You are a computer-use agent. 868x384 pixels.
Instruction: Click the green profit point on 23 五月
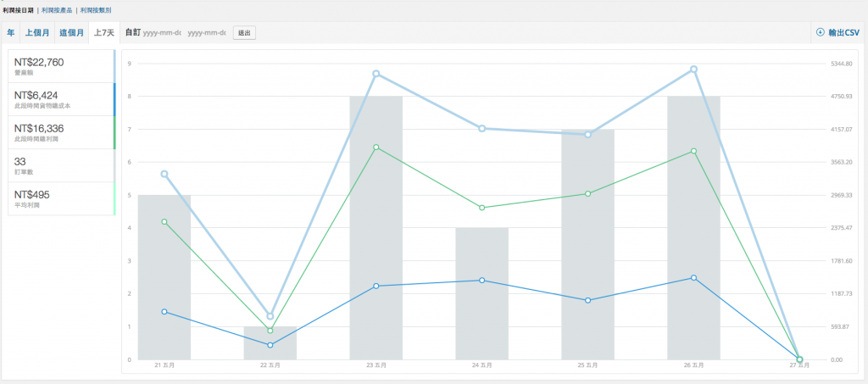click(x=376, y=147)
